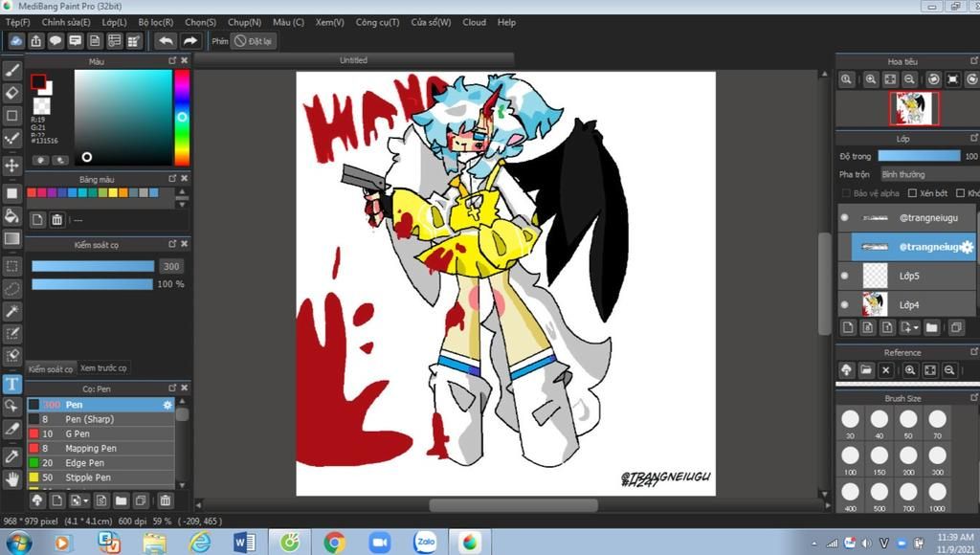Screen dimensions: 980x555
Task: Open the Bộ lọc(R) menu
Action: click(156, 22)
